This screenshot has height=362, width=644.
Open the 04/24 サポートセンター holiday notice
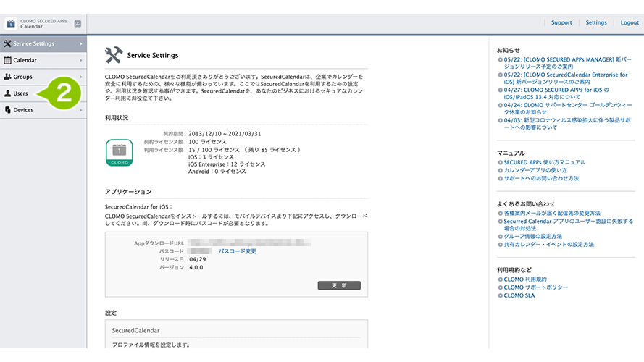coord(568,109)
